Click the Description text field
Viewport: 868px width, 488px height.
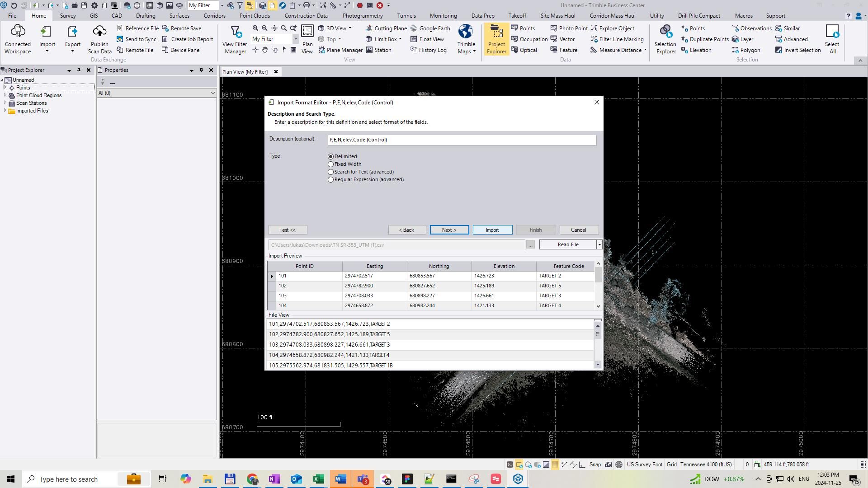pos(462,140)
